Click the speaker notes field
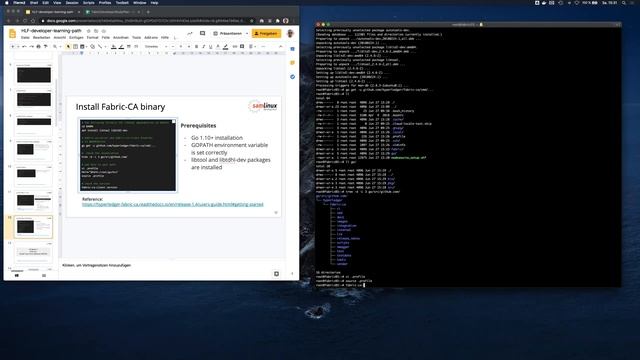Screen dimensions: 640x360 coord(171,265)
